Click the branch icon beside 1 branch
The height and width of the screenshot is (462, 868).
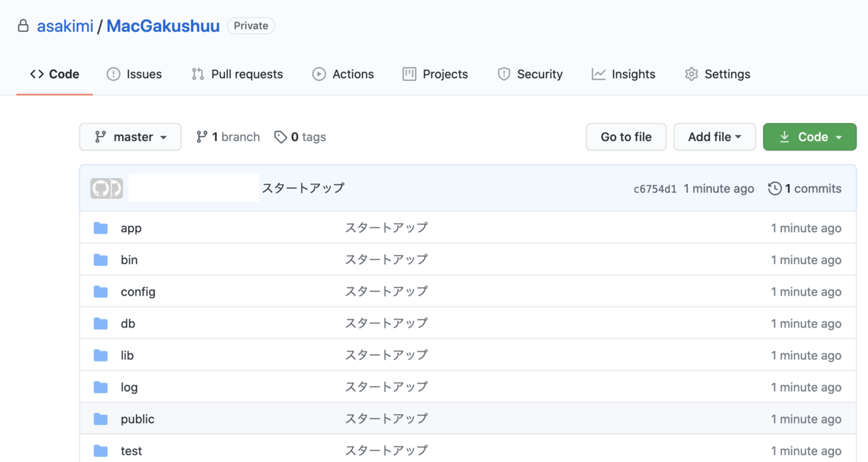(202, 137)
